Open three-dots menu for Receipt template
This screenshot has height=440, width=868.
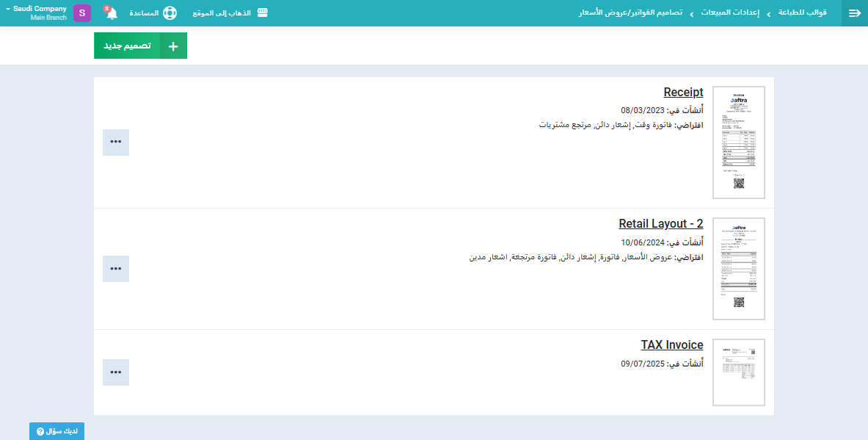click(x=116, y=142)
